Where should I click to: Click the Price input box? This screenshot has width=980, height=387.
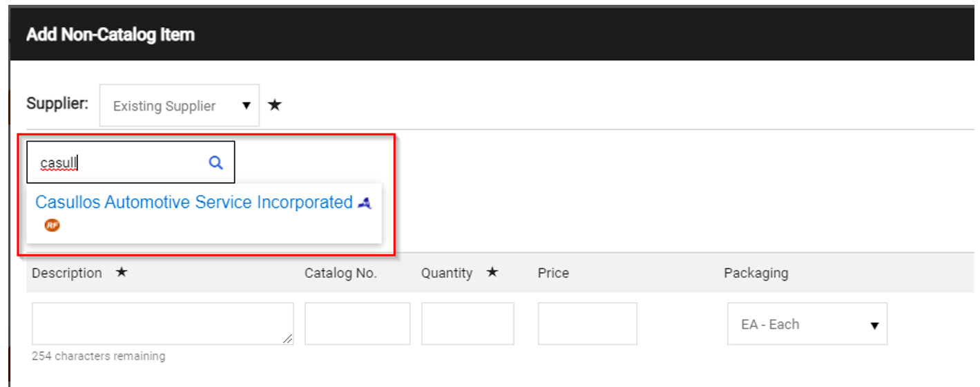coord(587,323)
